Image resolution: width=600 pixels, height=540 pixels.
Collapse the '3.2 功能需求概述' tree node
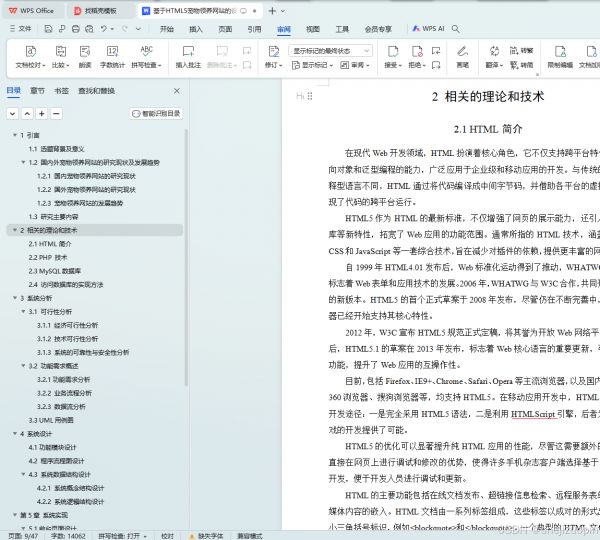(x=23, y=366)
